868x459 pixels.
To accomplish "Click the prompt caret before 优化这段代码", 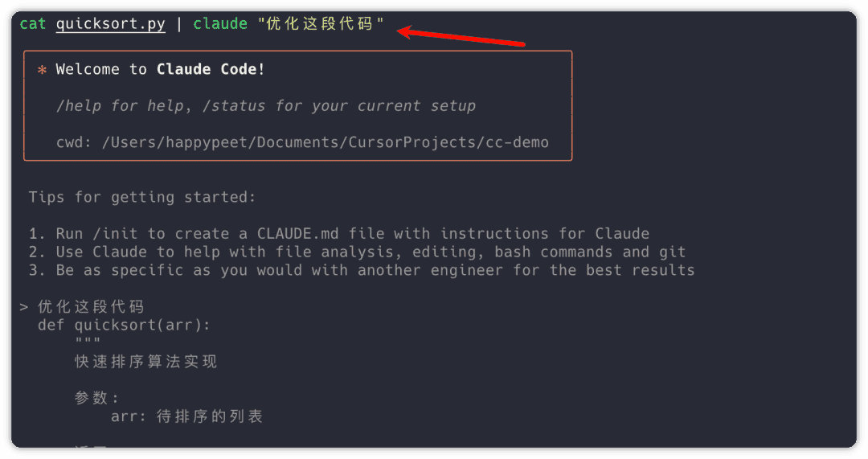I will [x=24, y=307].
